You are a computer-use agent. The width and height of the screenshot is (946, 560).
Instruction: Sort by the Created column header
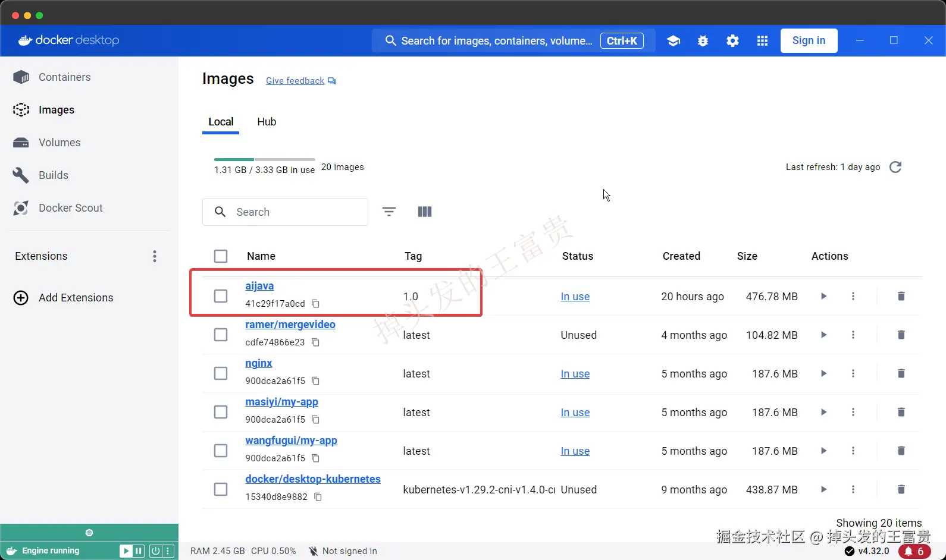point(681,256)
